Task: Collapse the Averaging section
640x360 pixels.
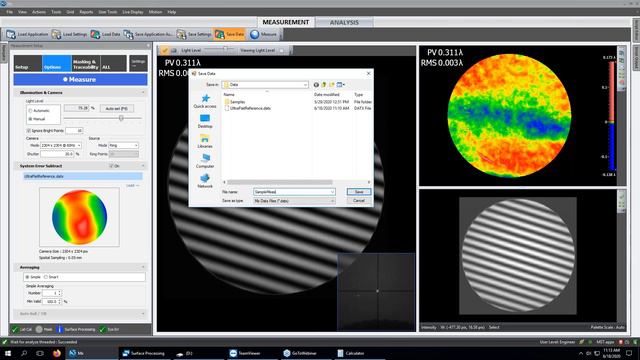Action: 143,267
